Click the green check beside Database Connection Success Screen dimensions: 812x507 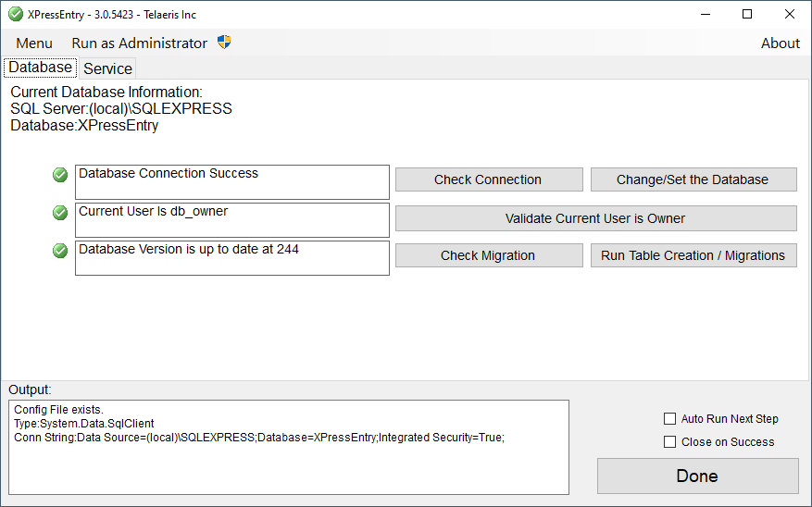pyautogui.click(x=60, y=175)
